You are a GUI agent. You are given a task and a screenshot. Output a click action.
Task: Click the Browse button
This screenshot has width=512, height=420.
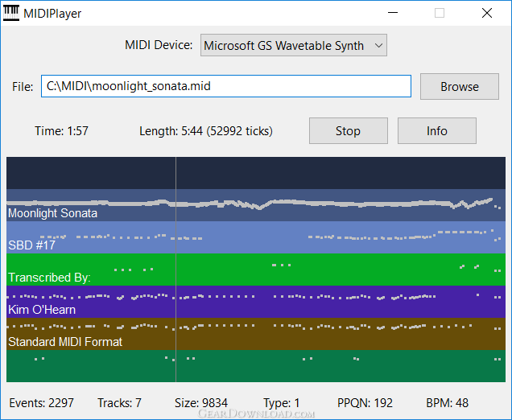click(460, 86)
